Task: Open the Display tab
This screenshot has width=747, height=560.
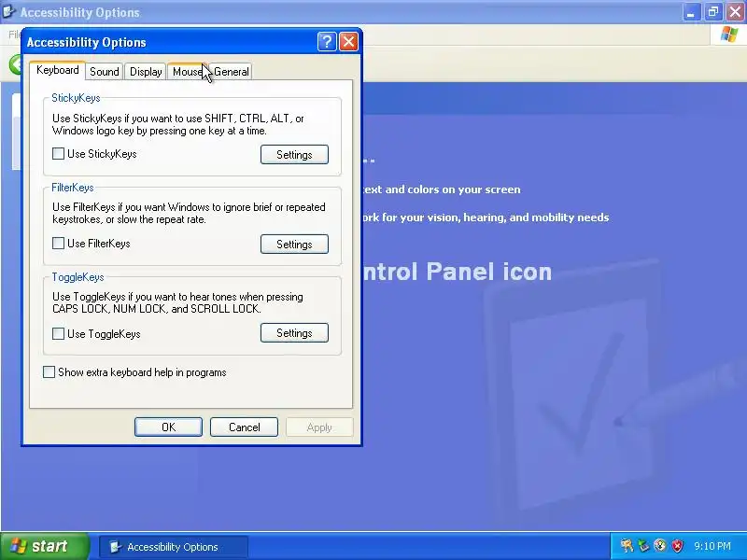Action: [x=146, y=72]
